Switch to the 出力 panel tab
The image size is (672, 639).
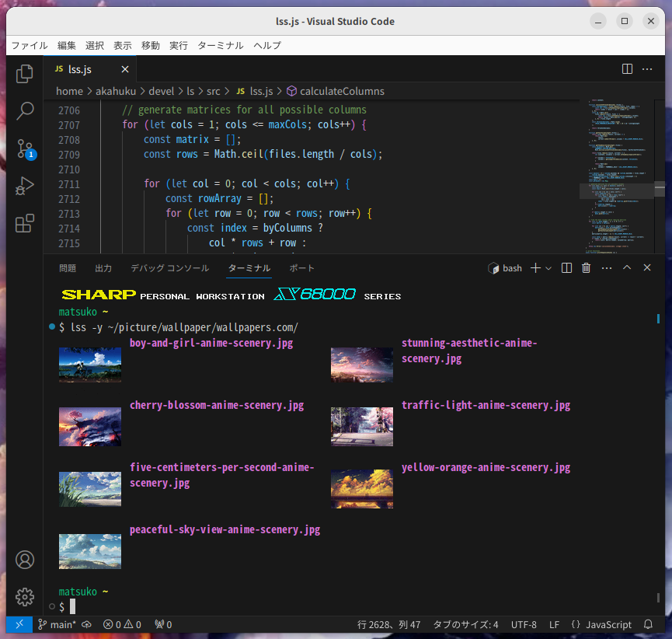[x=103, y=268]
